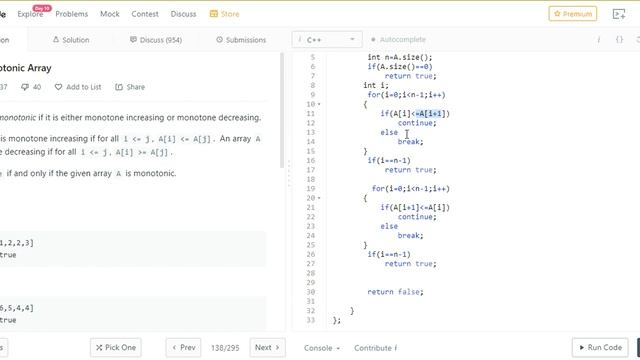640x360 pixels.
Task: Click line number 18 in gutter
Action: point(311,179)
